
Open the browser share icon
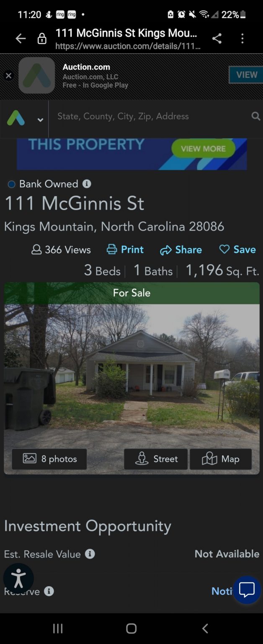(217, 39)
